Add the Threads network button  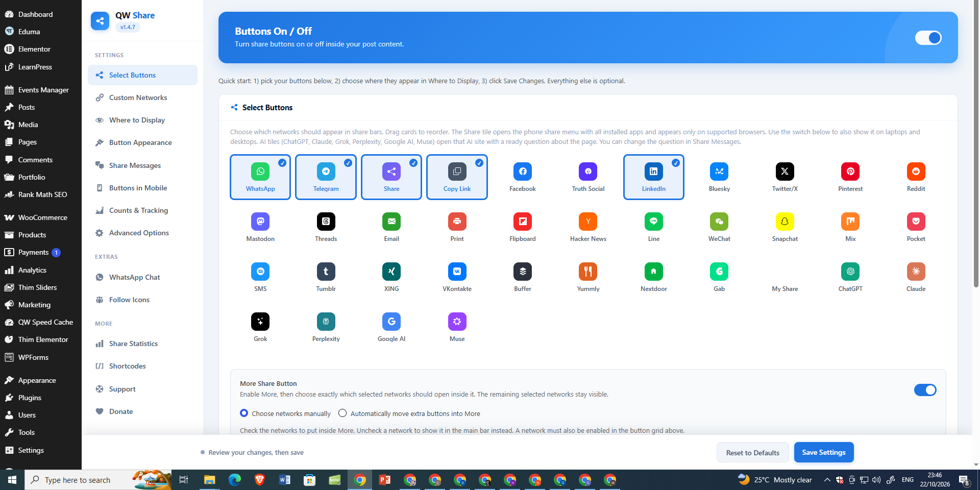click(326, 227)
